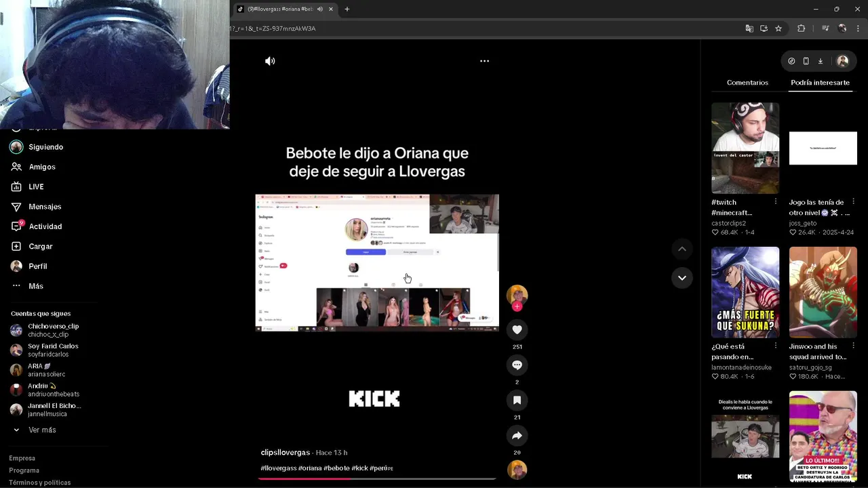Open the LIVE section

[35, 186]
